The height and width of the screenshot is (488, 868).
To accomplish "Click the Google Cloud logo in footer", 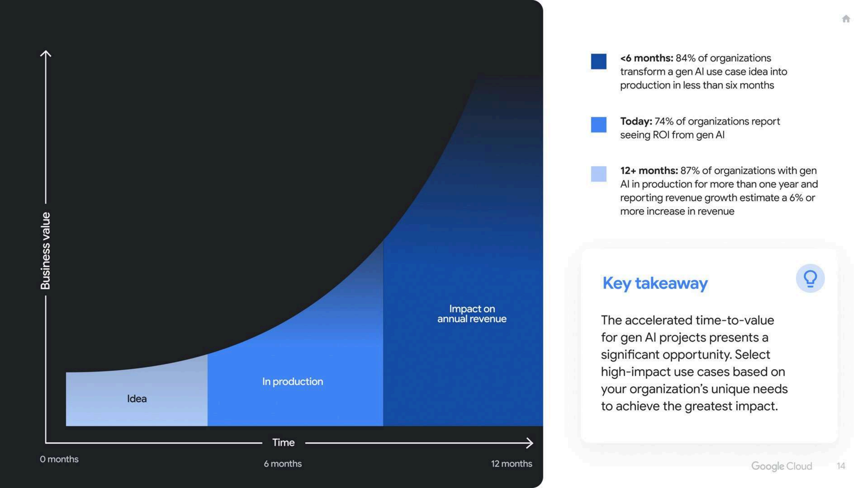I will 782,466.
